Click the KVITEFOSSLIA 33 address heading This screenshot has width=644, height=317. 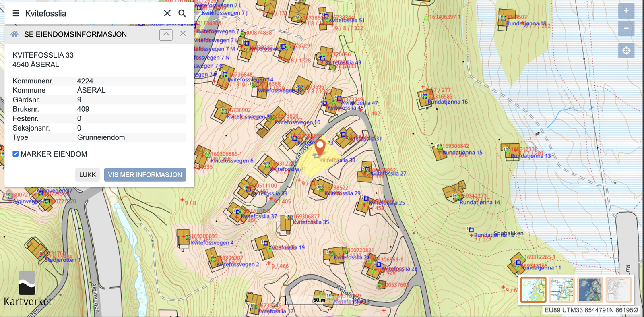(x=43, y=55)
